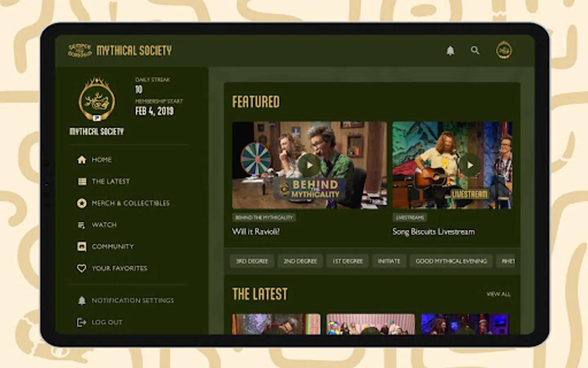Click The Latest list icon
Screen dimensions: 588x368
pyautogui.click(x=82, y=181)
